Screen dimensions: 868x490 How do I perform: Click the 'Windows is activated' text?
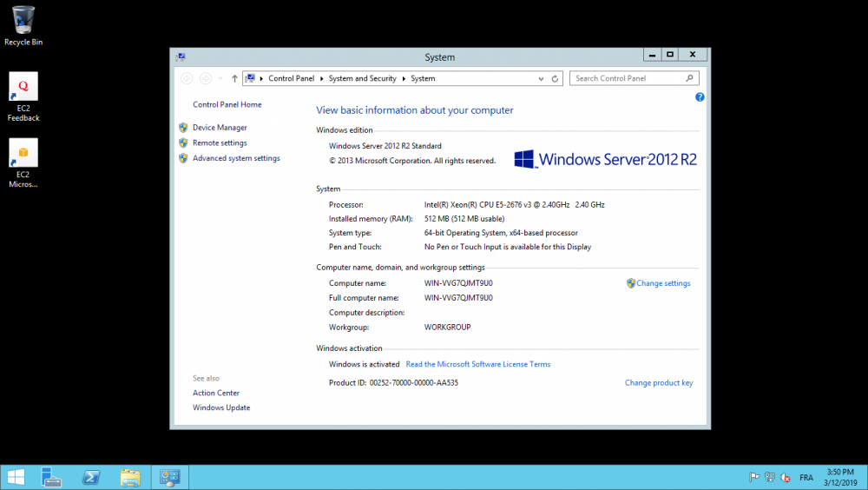click(365, 364)
